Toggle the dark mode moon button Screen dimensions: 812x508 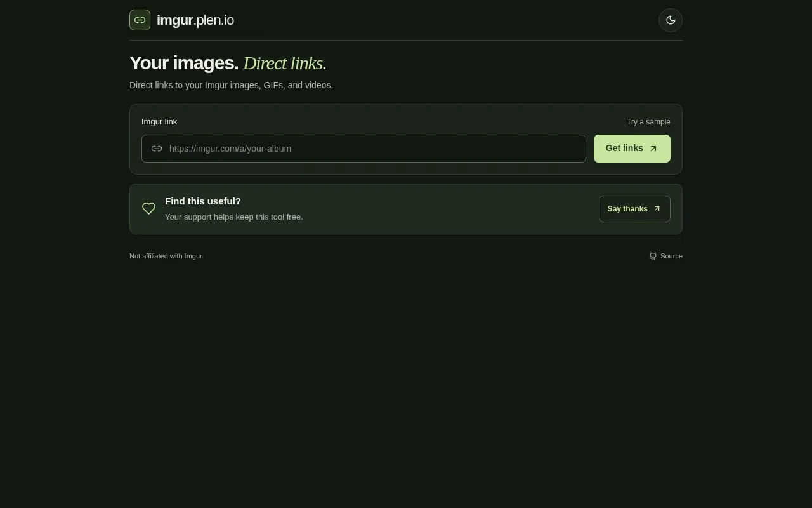(x=671, y=20)
